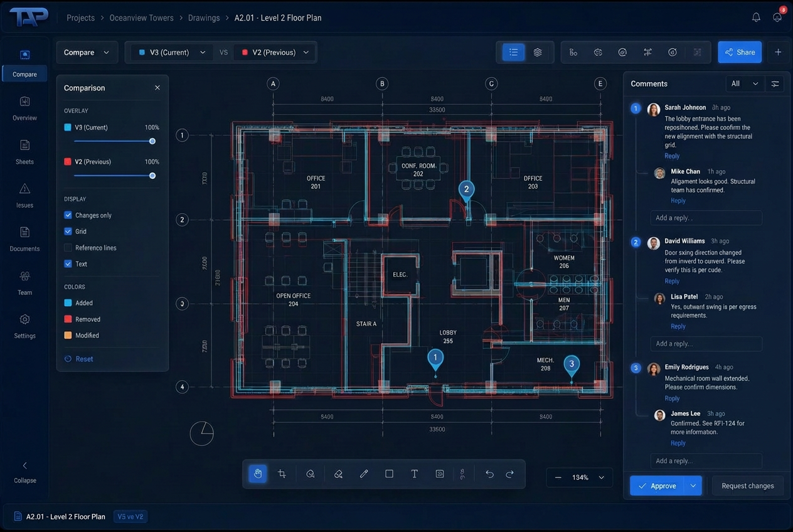Collapse the left sidebar

tap(25, 472)
